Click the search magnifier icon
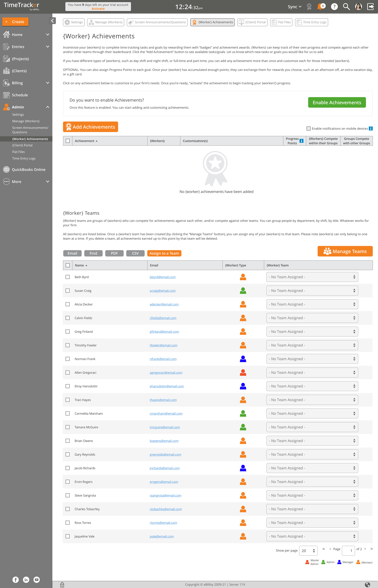The image size is (378, 588). (x=346, y=7)
